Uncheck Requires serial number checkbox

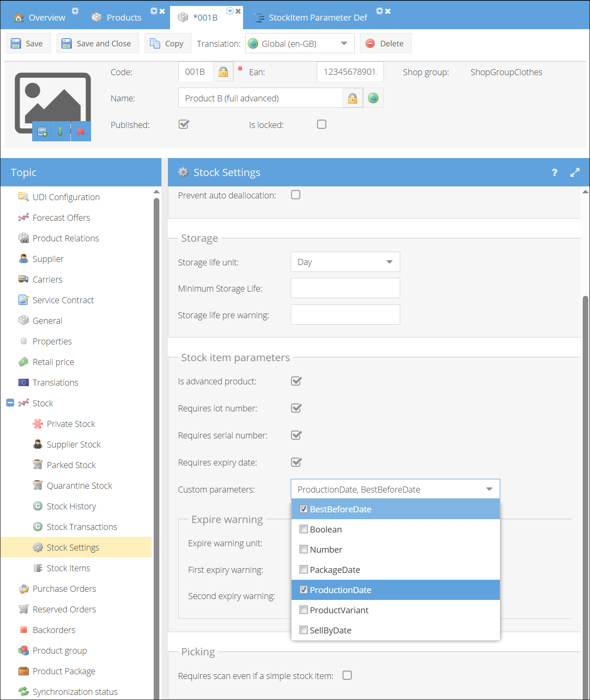pyautogui.click(x=296, y=435)
